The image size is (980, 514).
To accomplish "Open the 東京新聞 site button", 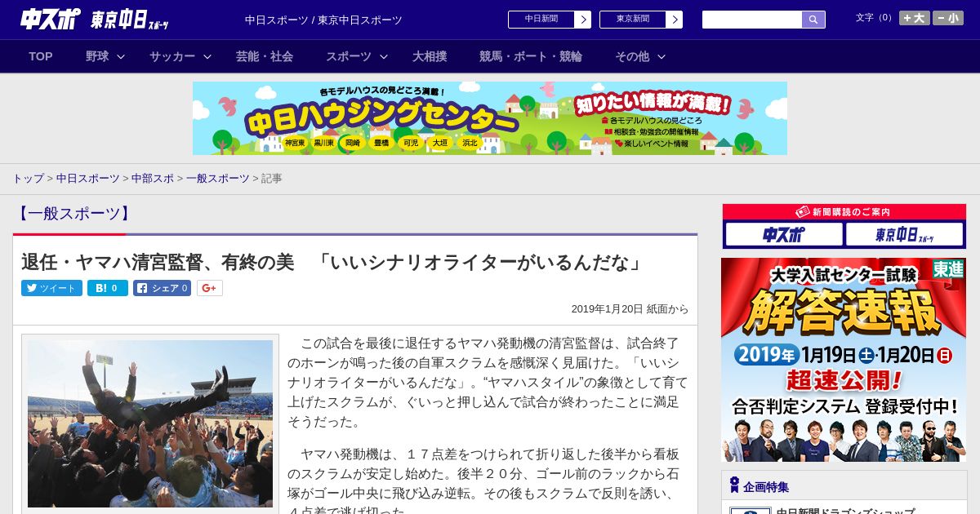I will [632, 20].
